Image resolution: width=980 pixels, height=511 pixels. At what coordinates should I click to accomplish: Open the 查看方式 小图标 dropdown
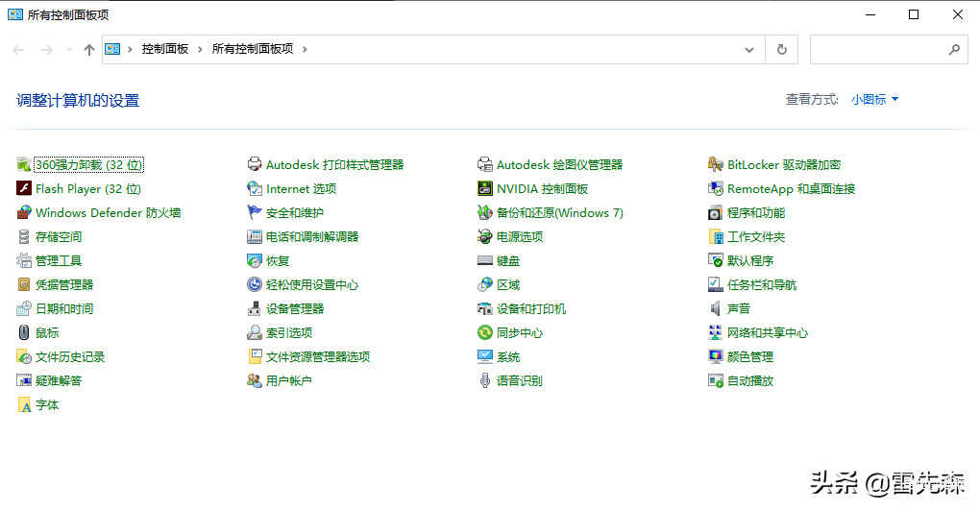point(874,100)
